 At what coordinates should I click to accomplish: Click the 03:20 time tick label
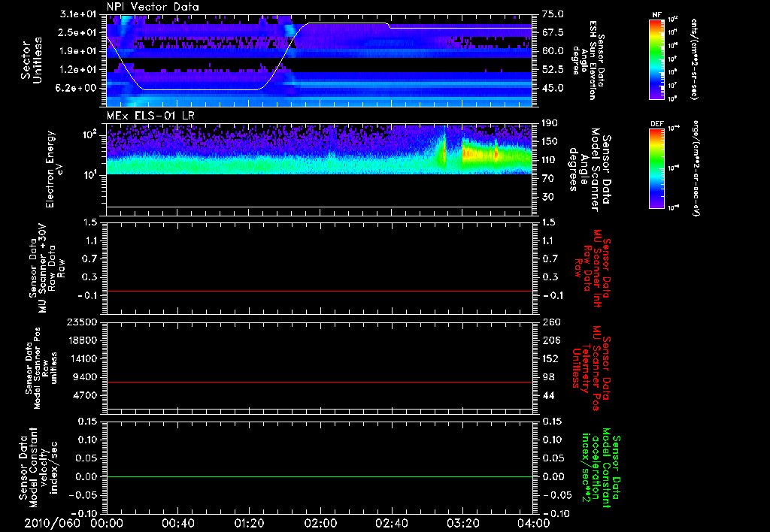(462, 523)
